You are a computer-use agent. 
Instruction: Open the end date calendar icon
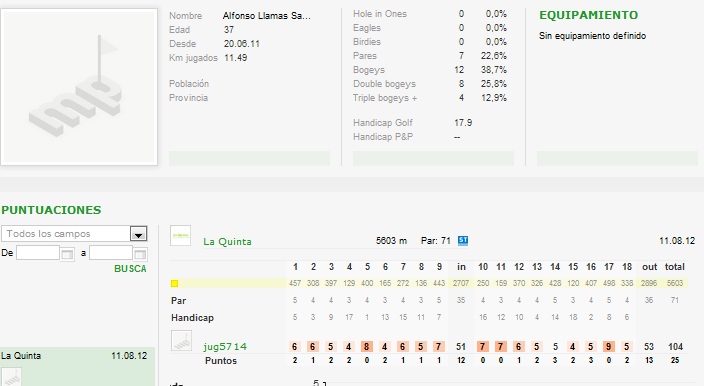(140, 254)
